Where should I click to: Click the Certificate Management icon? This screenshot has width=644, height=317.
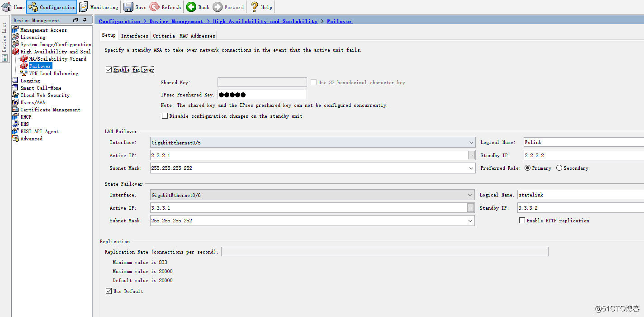click(x=15, y=110)
